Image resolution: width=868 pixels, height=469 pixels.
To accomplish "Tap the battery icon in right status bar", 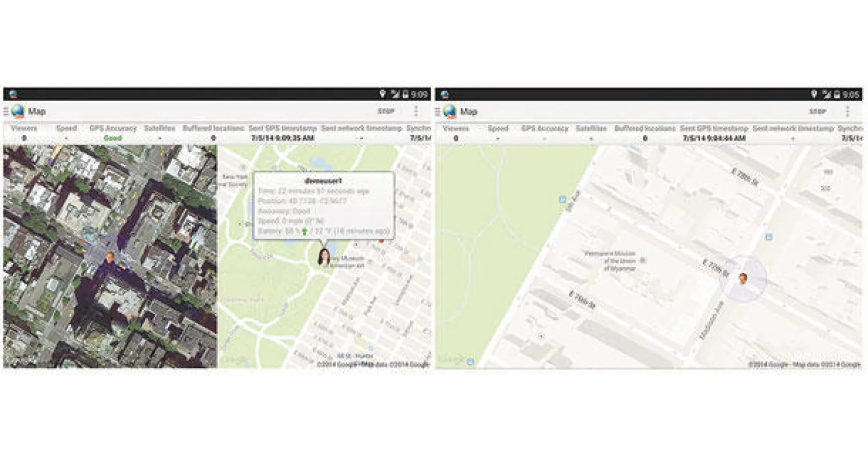I will click(x=837, y=94).
